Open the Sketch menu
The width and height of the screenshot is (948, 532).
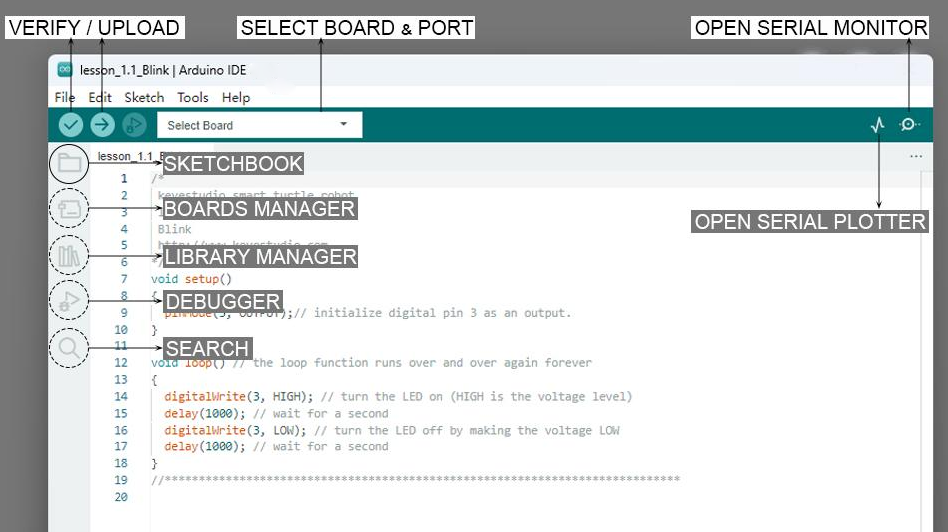pos(144,97)
